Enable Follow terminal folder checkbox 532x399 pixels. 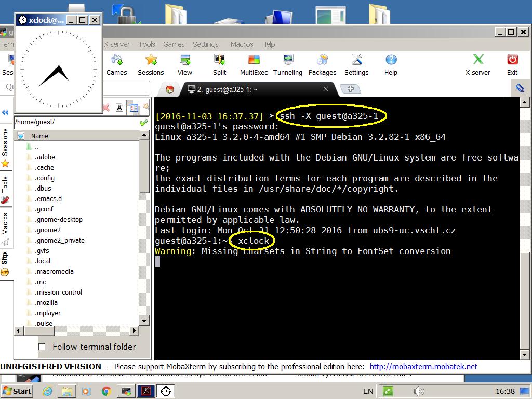pos(42,347)
